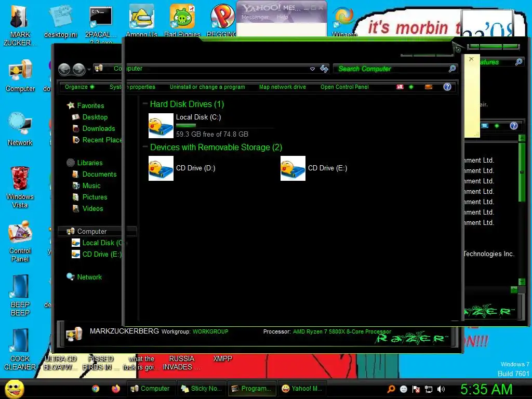Launch the 2PACAL exe desktop shortcut
Viewport: 532px width, 399px height.
101,24
